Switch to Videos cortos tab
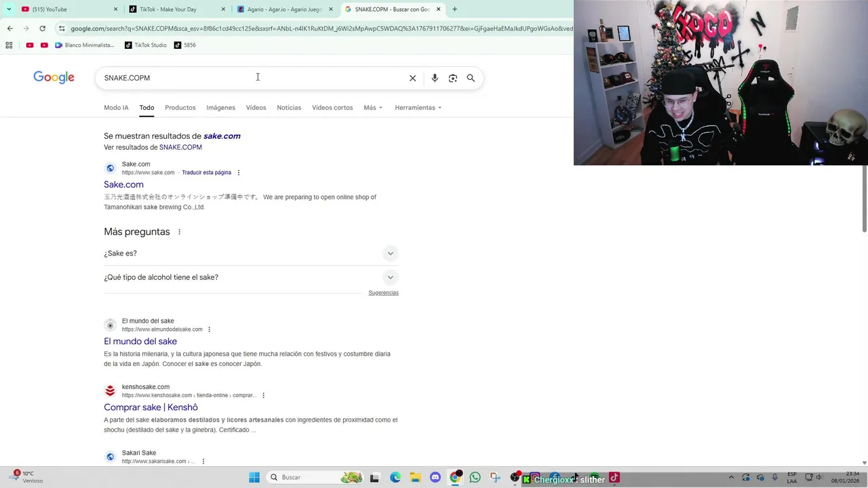This screenshot has height=488, width=868. (x=332, y=108)
